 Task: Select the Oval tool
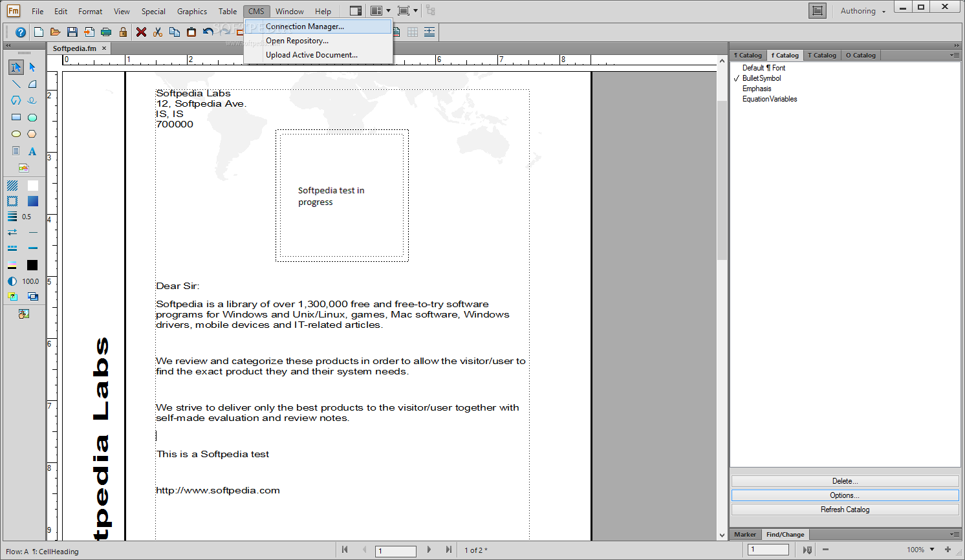pyautogui.click(x=16, y=134)
